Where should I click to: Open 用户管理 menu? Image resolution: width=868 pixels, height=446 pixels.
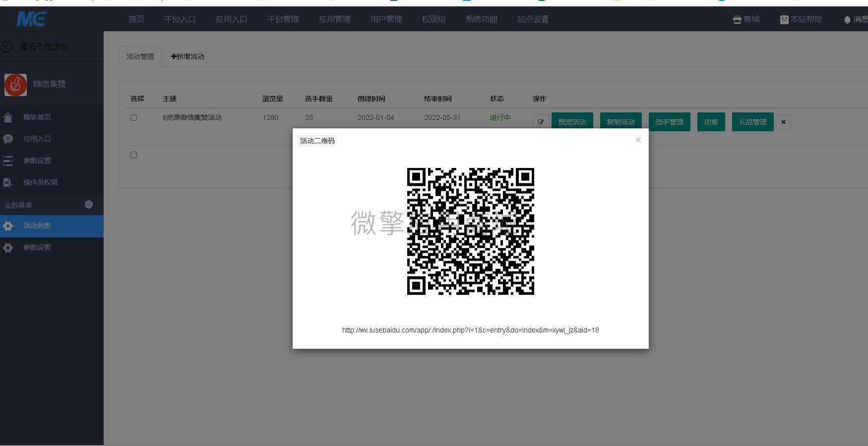pyautogui.click(x=386, y=19)
